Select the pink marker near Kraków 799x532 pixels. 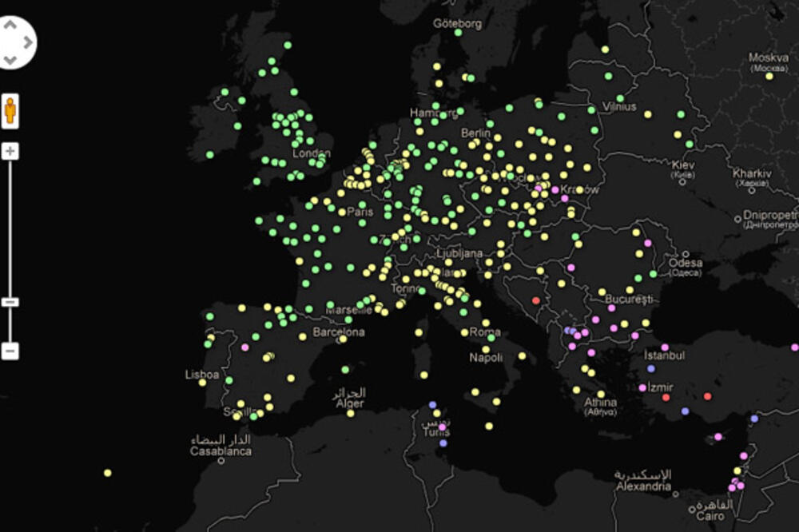click(554, 189)
